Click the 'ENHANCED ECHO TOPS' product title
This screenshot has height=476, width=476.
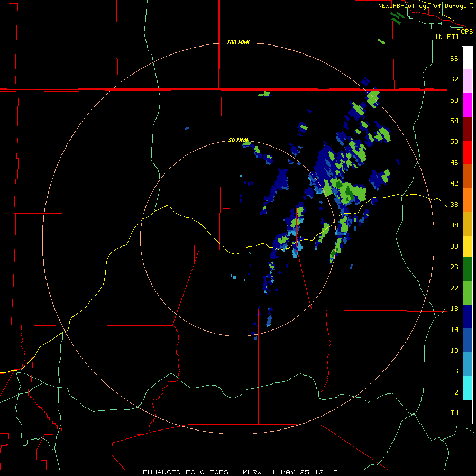coord(186,472)
